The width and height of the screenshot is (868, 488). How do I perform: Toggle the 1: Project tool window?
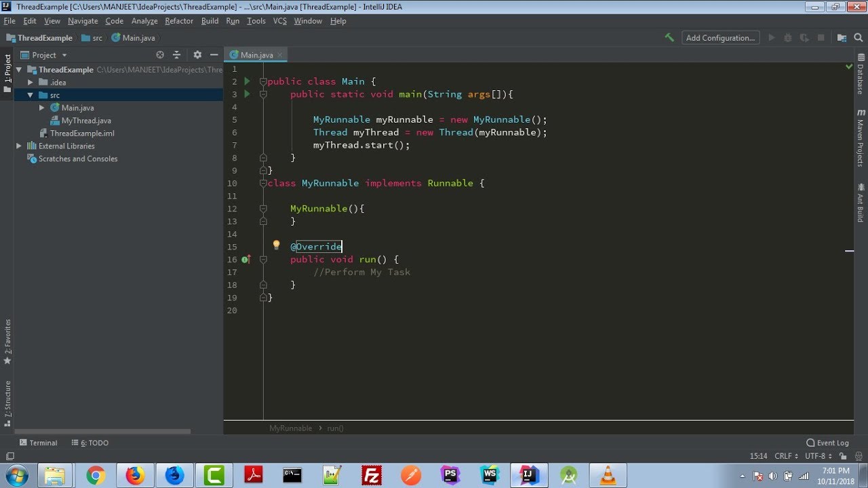pos(7,73)
